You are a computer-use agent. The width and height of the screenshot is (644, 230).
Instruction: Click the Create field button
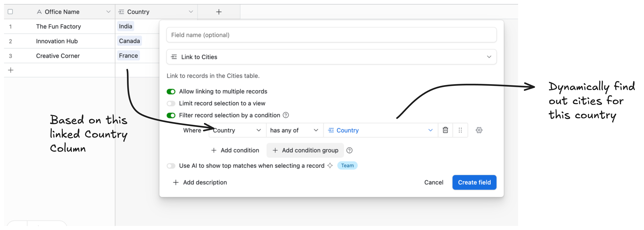point(474,182)
